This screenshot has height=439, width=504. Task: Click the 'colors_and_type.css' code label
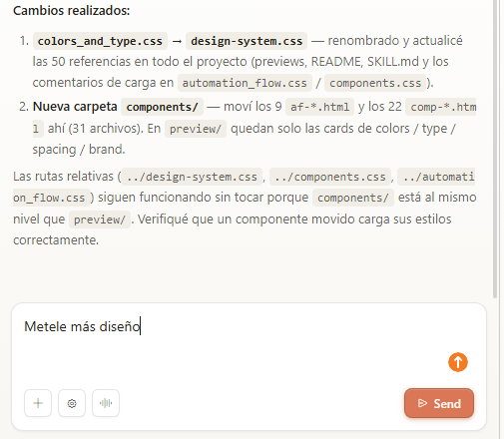[x=100, y=41]
